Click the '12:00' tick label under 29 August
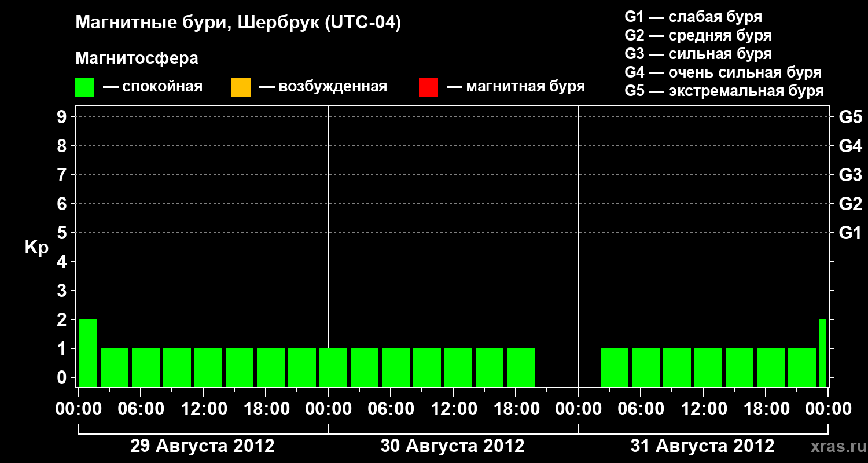This screenshot has height=463, width=868. coord(203,409)
